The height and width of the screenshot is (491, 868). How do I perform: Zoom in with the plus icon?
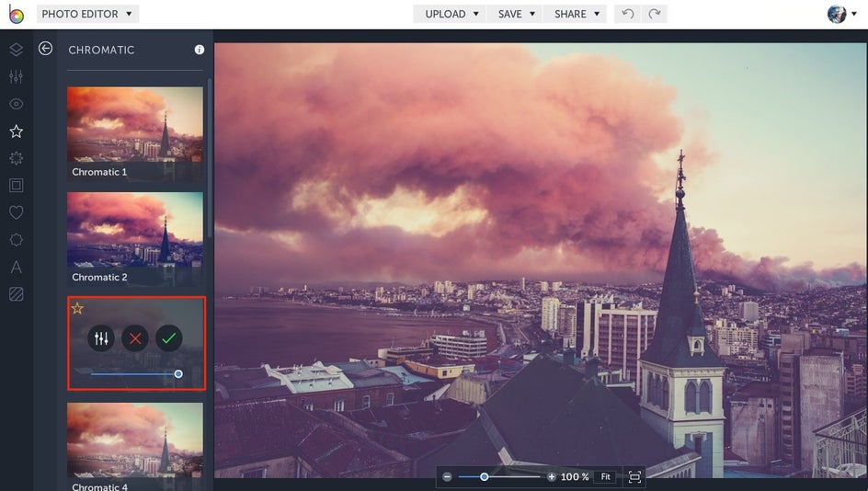point(552,476)
